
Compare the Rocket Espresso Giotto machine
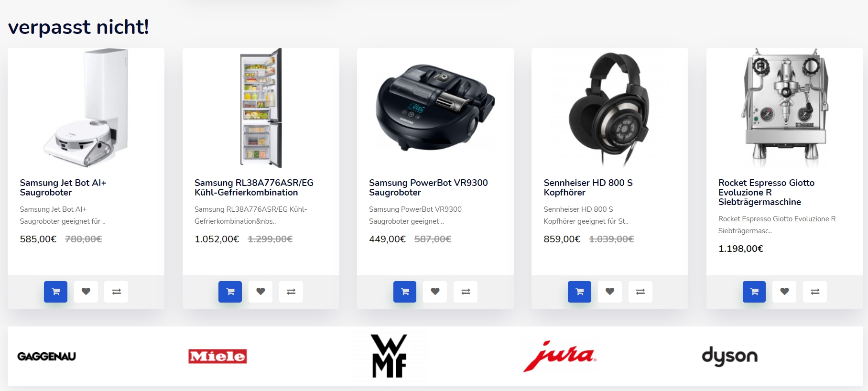pos(815,292)
